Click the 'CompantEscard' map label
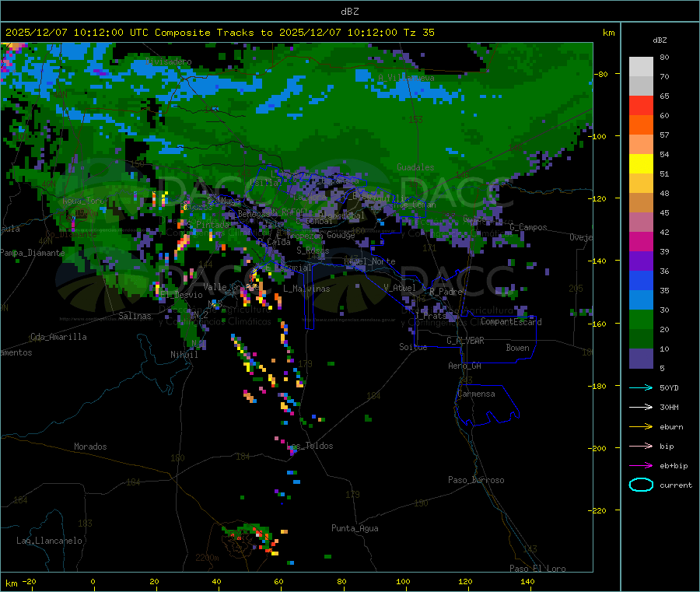Image resolution: width=700 pixels, height=592 pixels. pyautogui.click(x=511, y=322)
